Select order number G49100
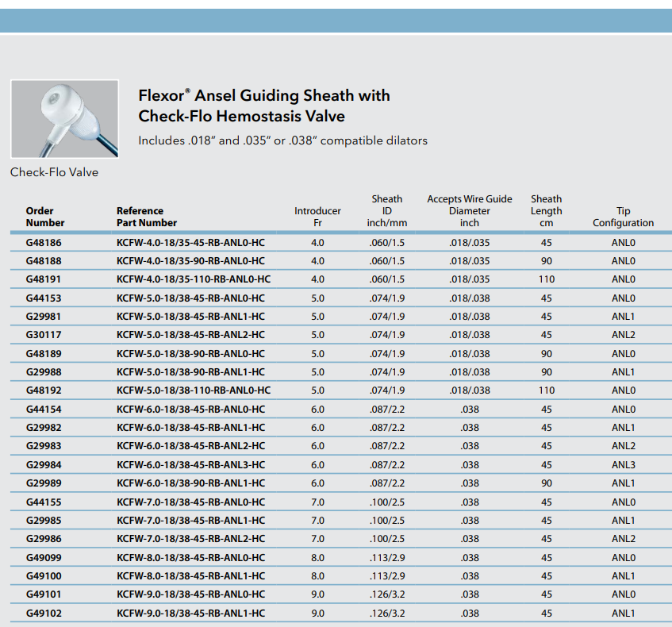Image resolution: width=672 pixels, height=627 pixels. click(x=44, y=576)
